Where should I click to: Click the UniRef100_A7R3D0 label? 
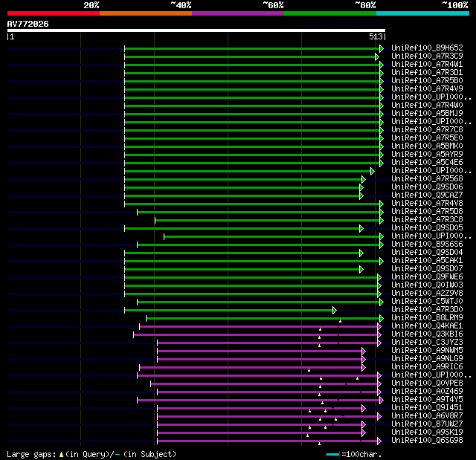coord(427,310)
